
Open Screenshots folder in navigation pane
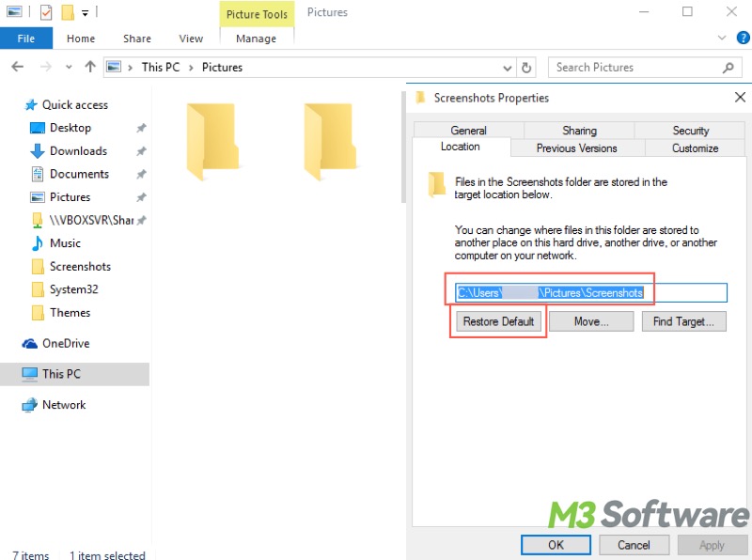[x=80, y=266]
